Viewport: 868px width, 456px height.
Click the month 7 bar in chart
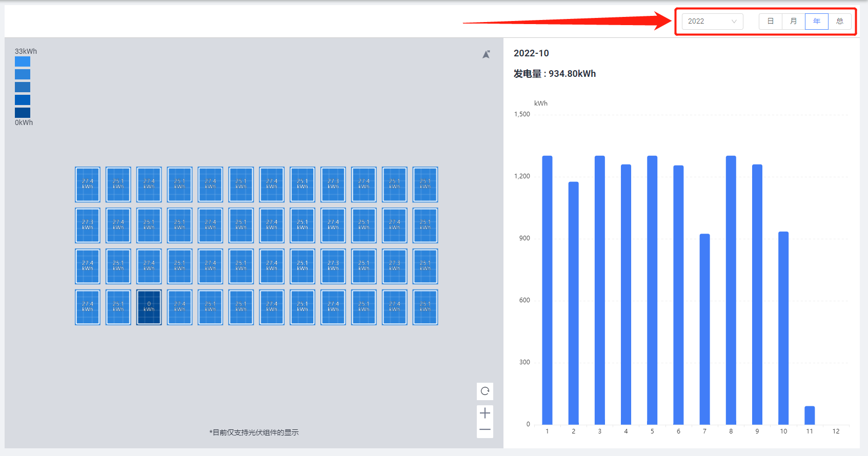pos(704,329)
